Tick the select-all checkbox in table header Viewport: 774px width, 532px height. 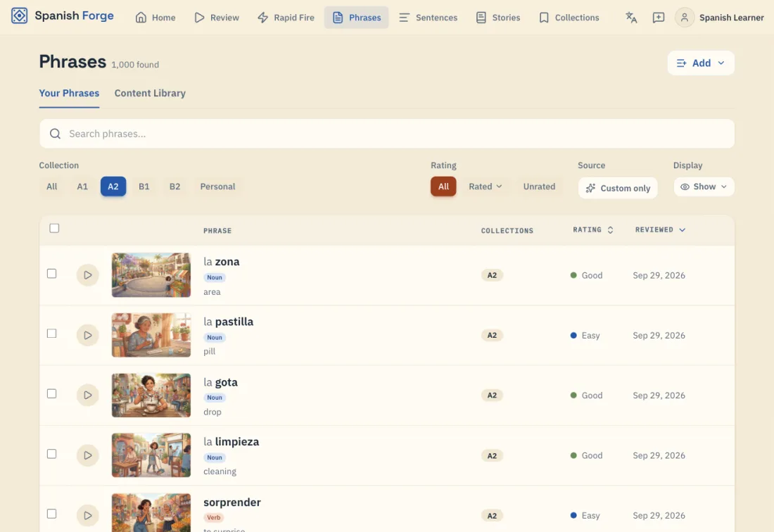(54, 228)
